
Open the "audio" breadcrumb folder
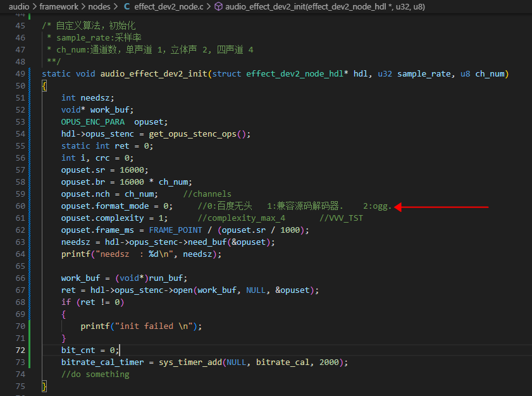pos(19,6)
